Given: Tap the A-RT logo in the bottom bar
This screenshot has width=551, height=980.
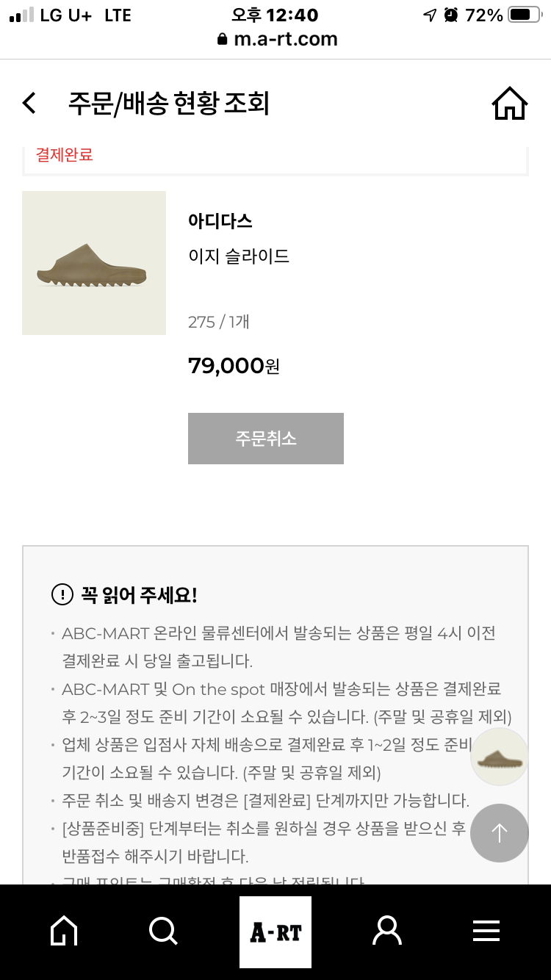Looking at the screenshot, I should coord(275,932).
